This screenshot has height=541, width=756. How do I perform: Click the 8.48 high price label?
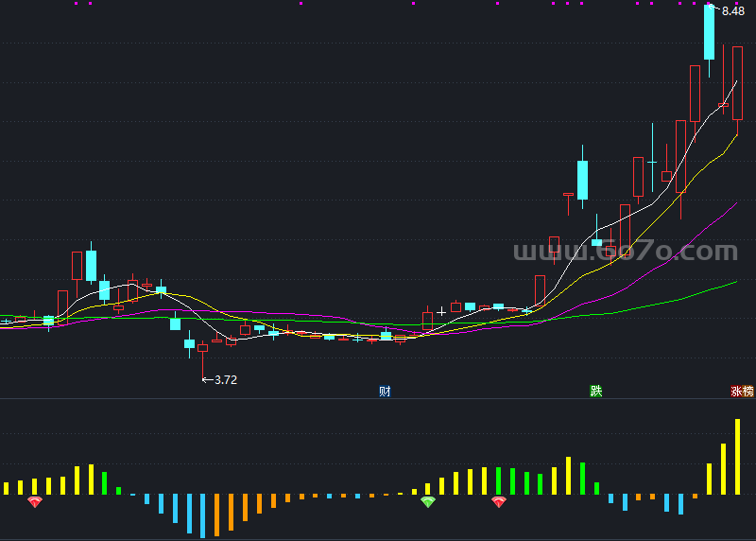(733, 11)
